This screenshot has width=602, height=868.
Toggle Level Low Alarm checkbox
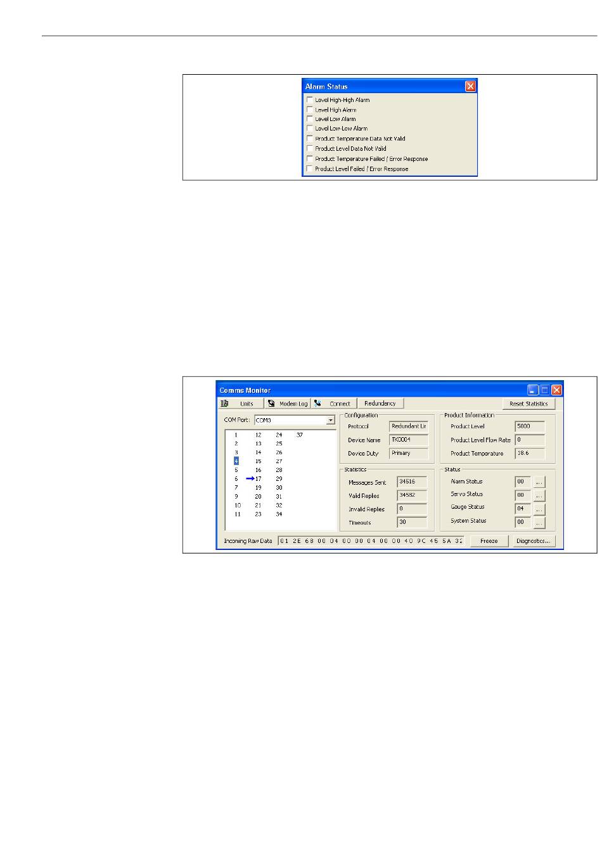(x=309, y=118)
